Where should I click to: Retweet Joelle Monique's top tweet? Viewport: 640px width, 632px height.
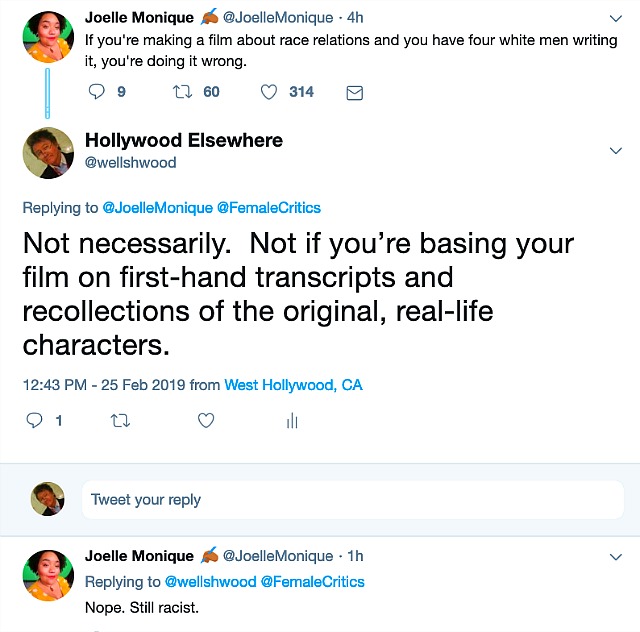coord(182,92)
